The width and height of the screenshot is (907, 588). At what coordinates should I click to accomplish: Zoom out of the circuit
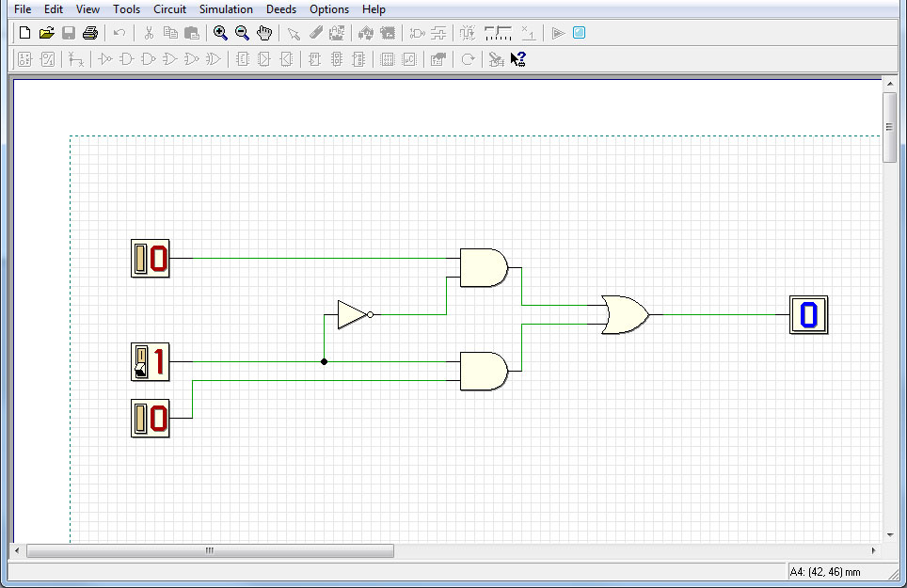pyautogui.click(x=243, y=33)
